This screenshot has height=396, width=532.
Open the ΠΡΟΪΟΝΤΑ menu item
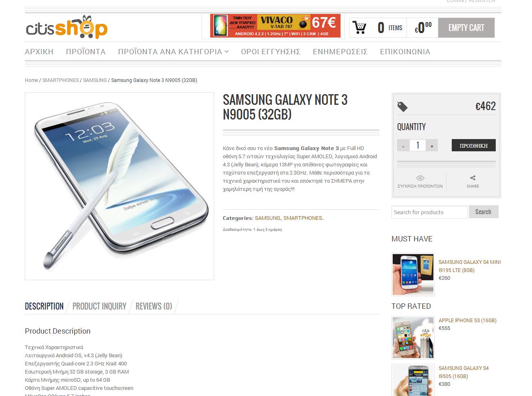point(86,52)
